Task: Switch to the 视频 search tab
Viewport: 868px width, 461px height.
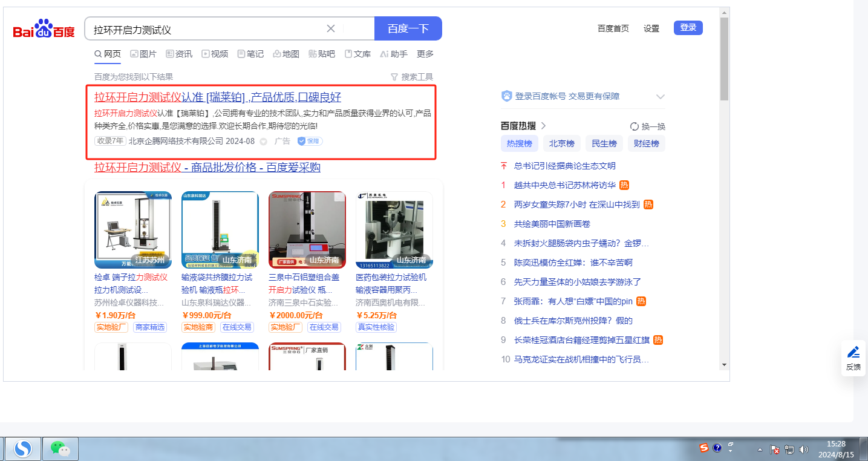Action: [215, 54]
